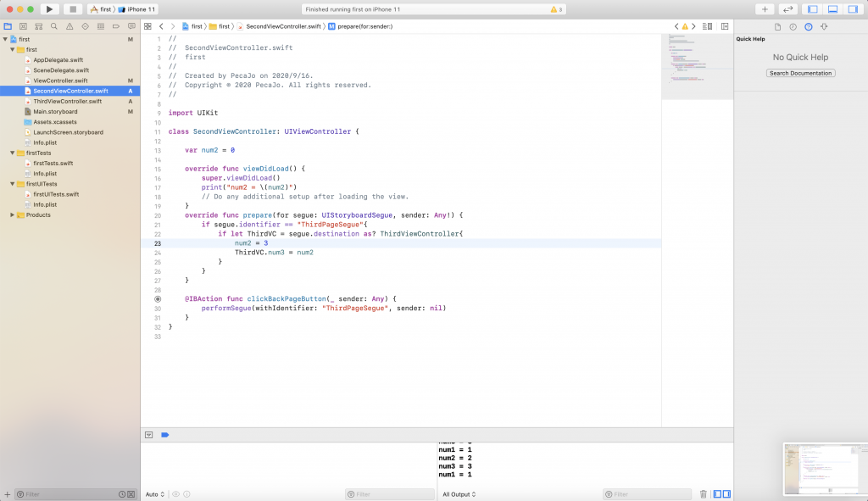This screenshot has height=501, width=868.
Task: Add a new editor pane
Action: click(x=725, y=26)
